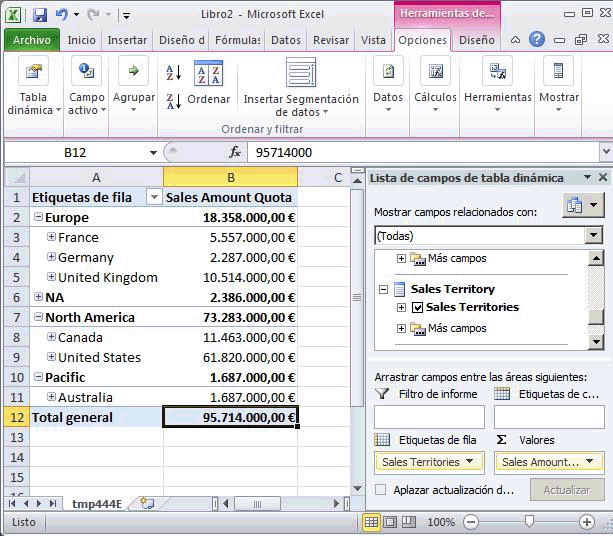Open the Archivo tab

(x=32, y=40)
